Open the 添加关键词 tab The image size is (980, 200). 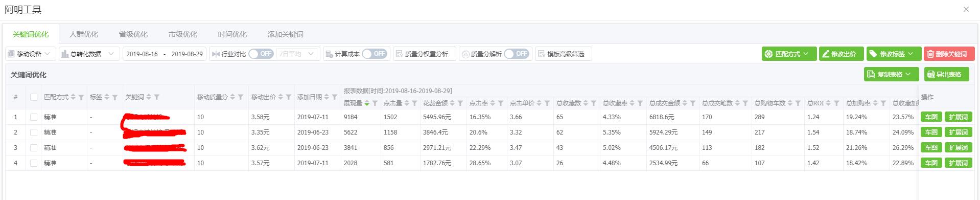286,34
